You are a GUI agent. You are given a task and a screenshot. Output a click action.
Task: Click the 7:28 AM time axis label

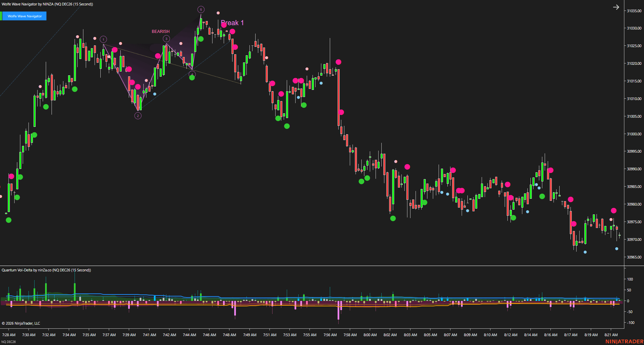9,335
